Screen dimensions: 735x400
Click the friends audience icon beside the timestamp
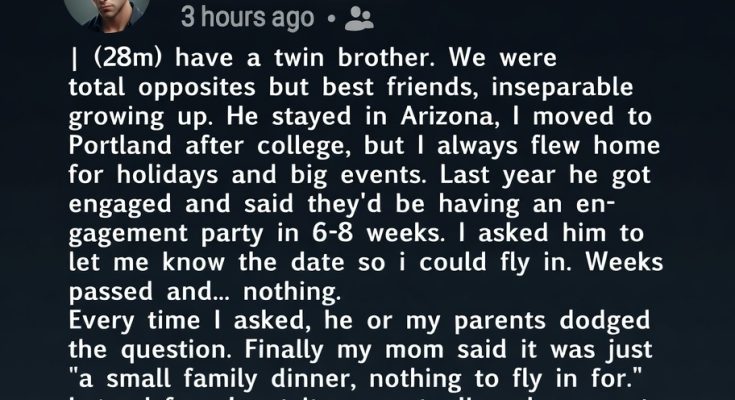click(x=358, y=17)
